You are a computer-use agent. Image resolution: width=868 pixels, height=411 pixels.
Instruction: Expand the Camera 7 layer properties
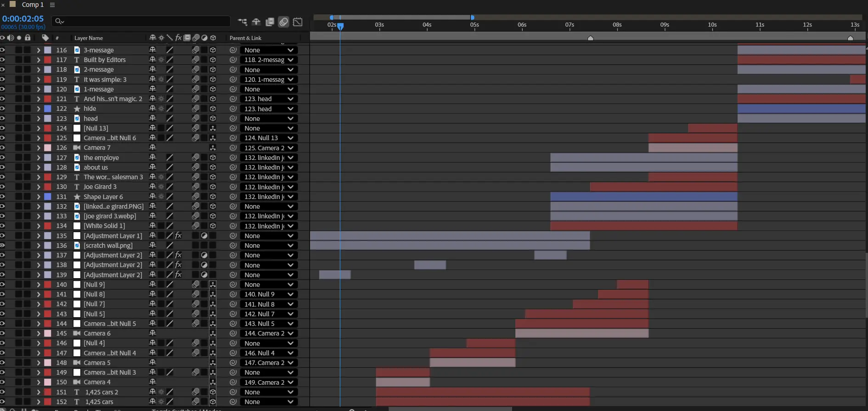click(x=39, y=148)
